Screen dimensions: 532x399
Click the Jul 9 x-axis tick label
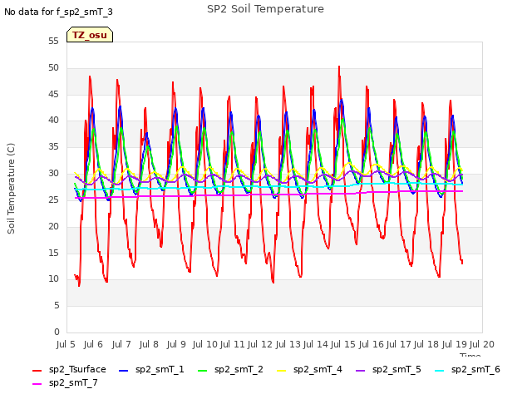click(176, 344)
